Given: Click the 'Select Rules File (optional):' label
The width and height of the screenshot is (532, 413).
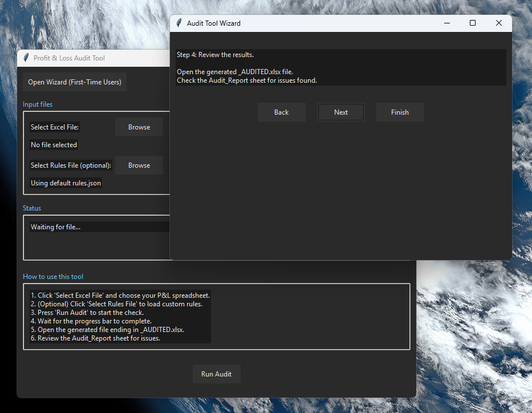Looking at the screenshot, I should point(71,165).
